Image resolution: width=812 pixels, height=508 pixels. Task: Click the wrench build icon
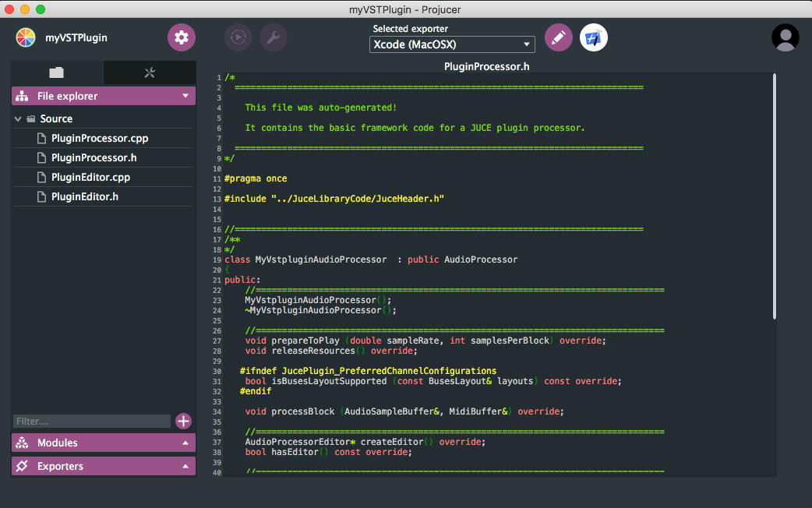(x=274, y=37)
